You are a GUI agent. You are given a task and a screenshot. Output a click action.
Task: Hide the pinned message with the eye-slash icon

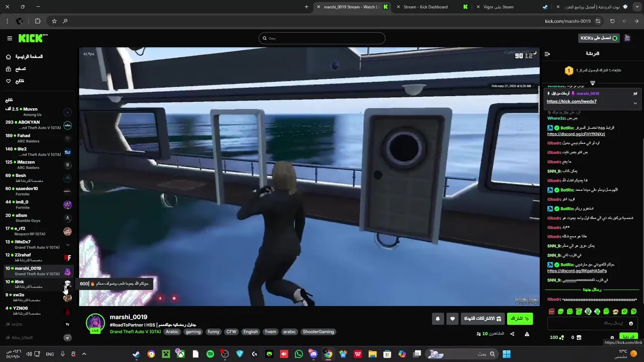coord(635,94)
